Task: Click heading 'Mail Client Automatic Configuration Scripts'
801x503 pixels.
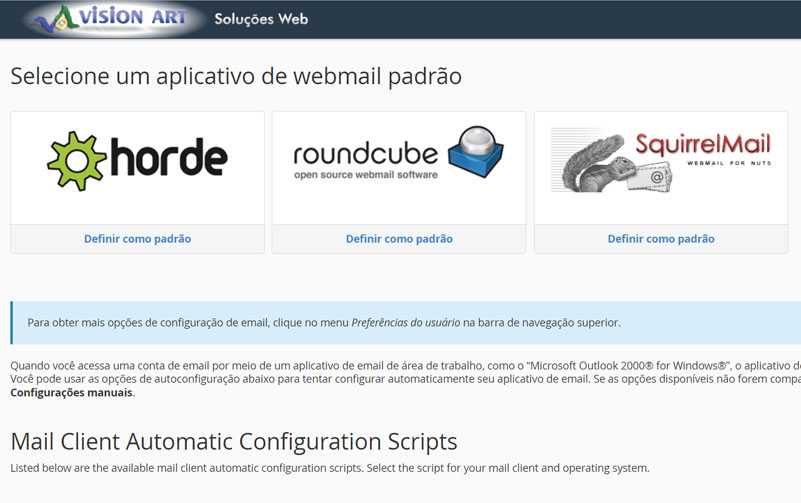Action: (x=234, y=441)
